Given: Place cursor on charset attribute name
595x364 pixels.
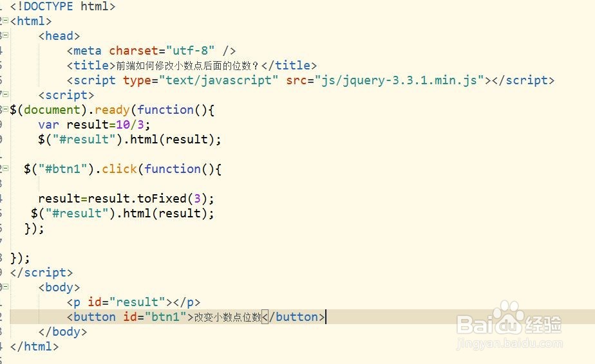Looking at the screenshot, I should [x=133, y=50].
